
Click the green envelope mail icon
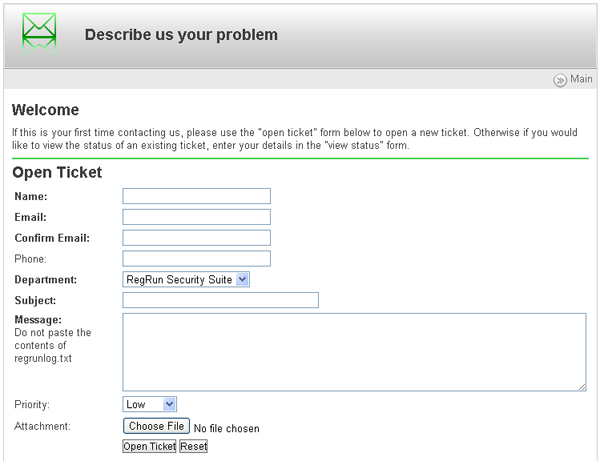(x=40, y=32)
